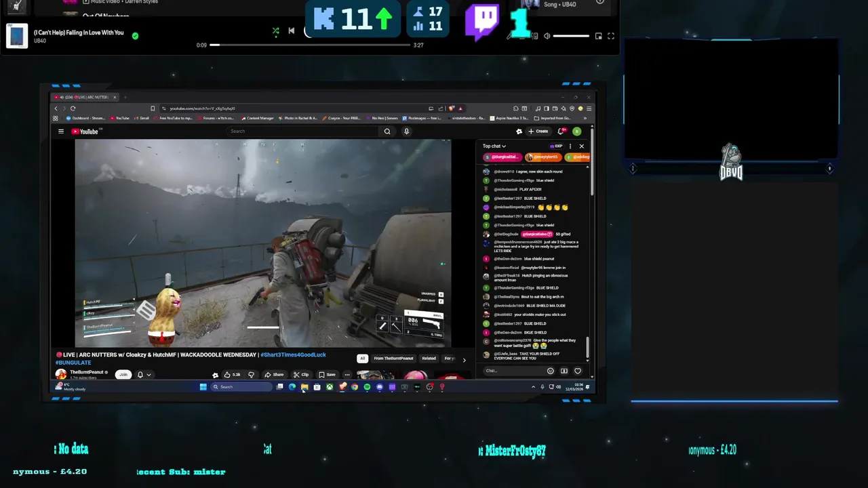Open Spotify miniplayer icon
868x488 pixels.
598,36
